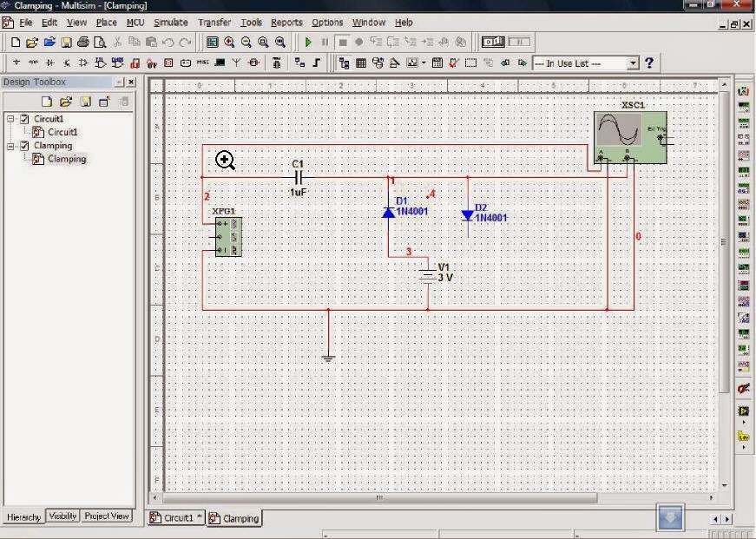Viewport: 756px width, 539px height.
Task: Select the XSC1 oscilloscope instrument
Action: coord(630,137)
